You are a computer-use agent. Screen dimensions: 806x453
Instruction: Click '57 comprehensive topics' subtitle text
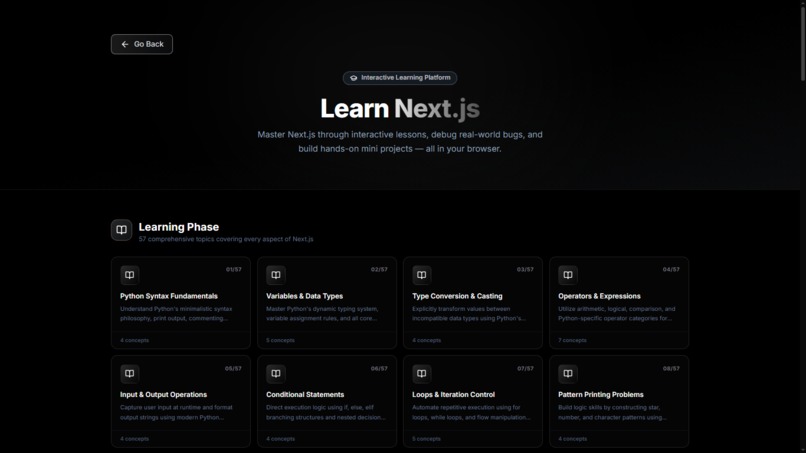point(226,239)
